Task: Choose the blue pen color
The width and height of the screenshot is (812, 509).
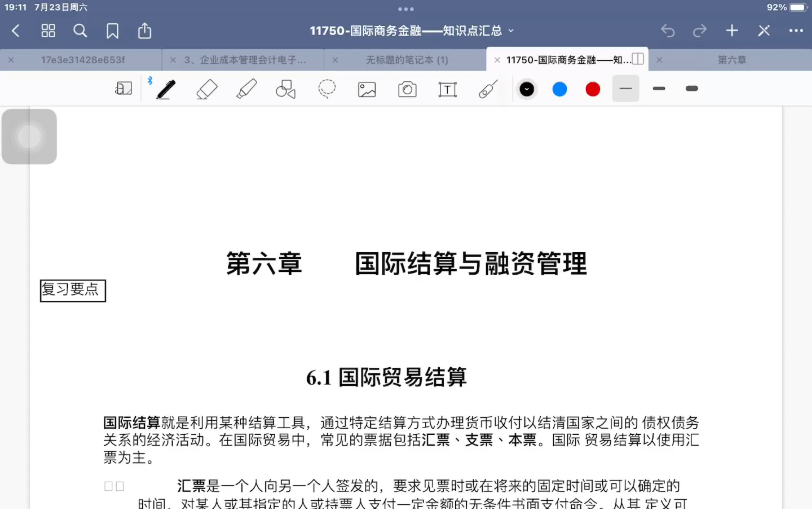Action: tap(559, 89)
